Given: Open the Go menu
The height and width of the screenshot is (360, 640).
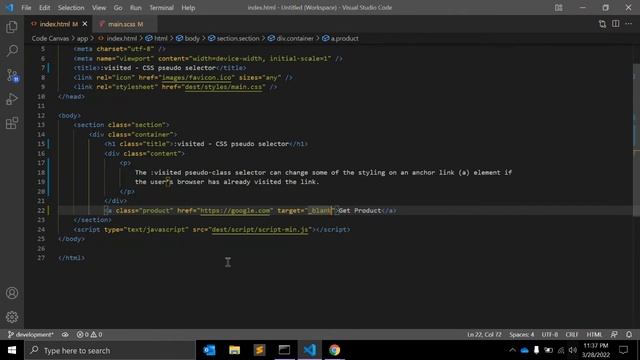Looking at the screenshot, I should 118,8.
